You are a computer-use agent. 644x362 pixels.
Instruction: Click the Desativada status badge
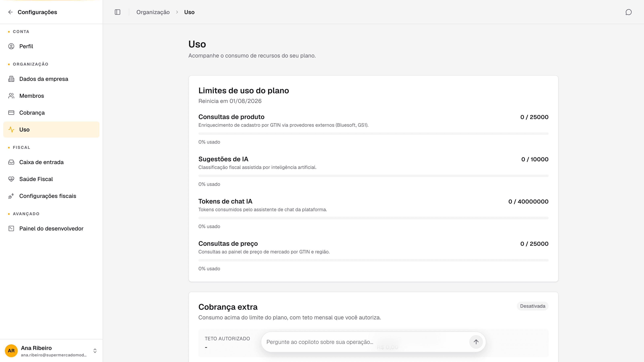[533, 306]
